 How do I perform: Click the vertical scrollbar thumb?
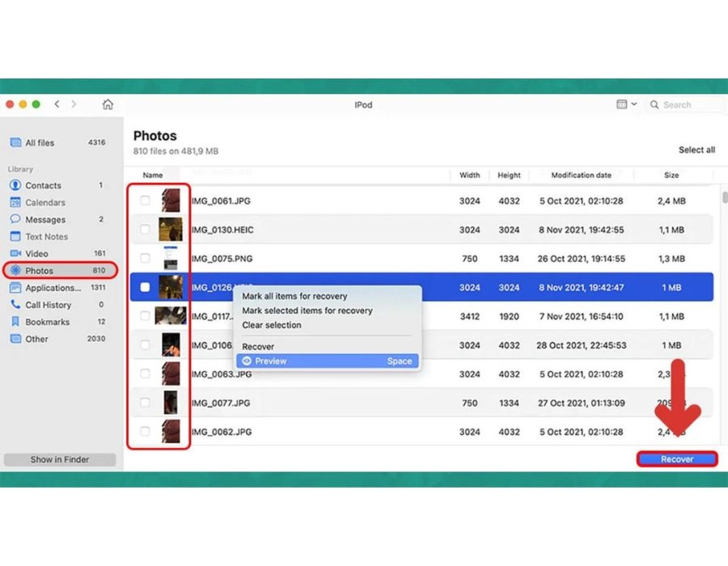[x=725, y=196]
